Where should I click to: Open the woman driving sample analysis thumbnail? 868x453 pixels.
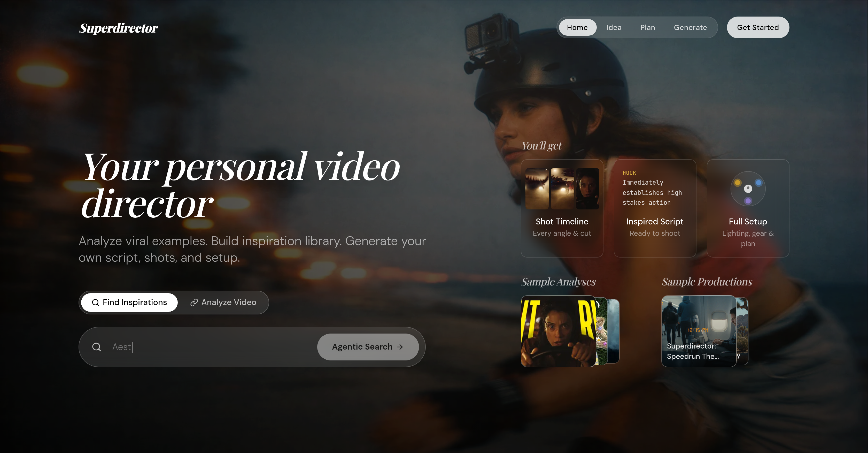point(558,331)
